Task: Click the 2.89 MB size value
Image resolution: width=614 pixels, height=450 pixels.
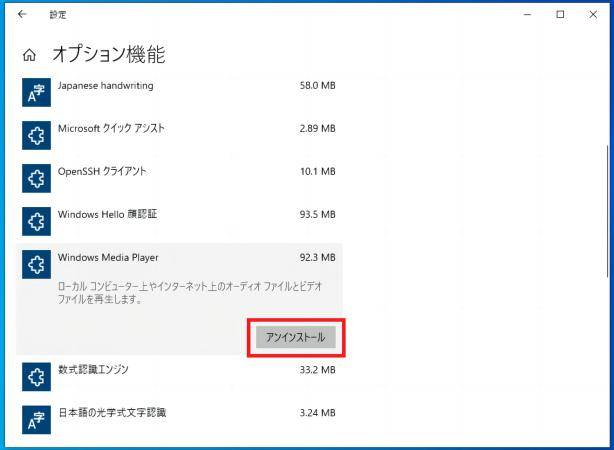Action: (x=318, y=128)
